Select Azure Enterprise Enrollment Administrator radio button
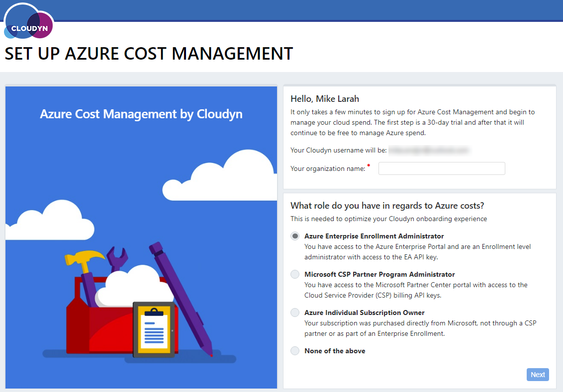 point(295,236)
